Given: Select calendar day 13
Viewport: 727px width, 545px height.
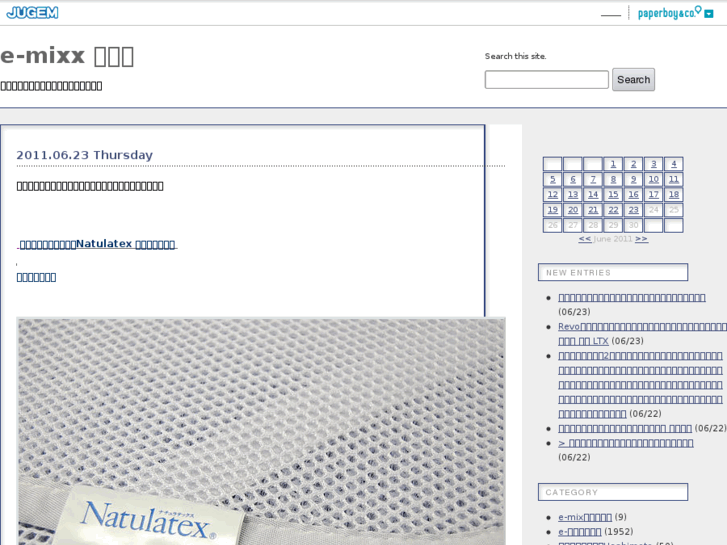Looking at the screenshot, I should pyautogui.click(x=573, y=194).
